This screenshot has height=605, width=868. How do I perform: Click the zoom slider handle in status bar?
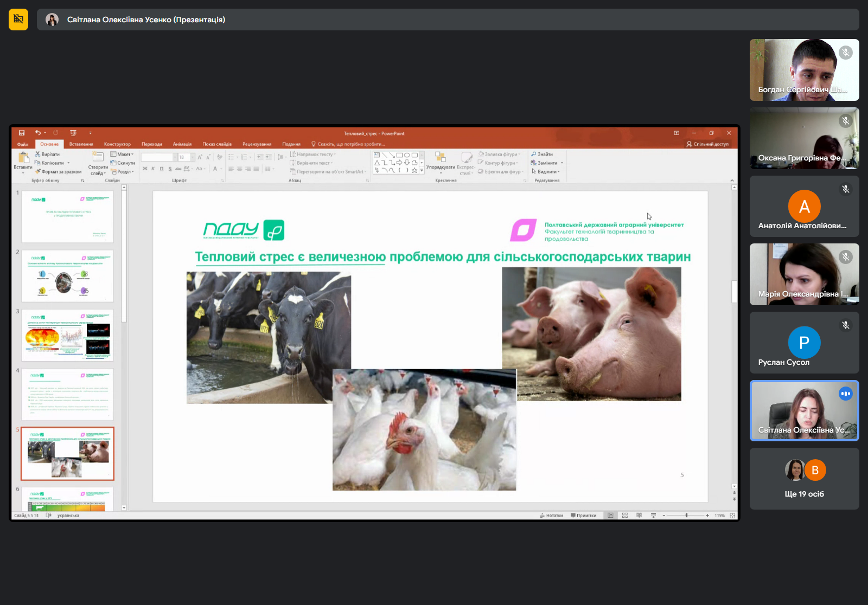point(686,516)
